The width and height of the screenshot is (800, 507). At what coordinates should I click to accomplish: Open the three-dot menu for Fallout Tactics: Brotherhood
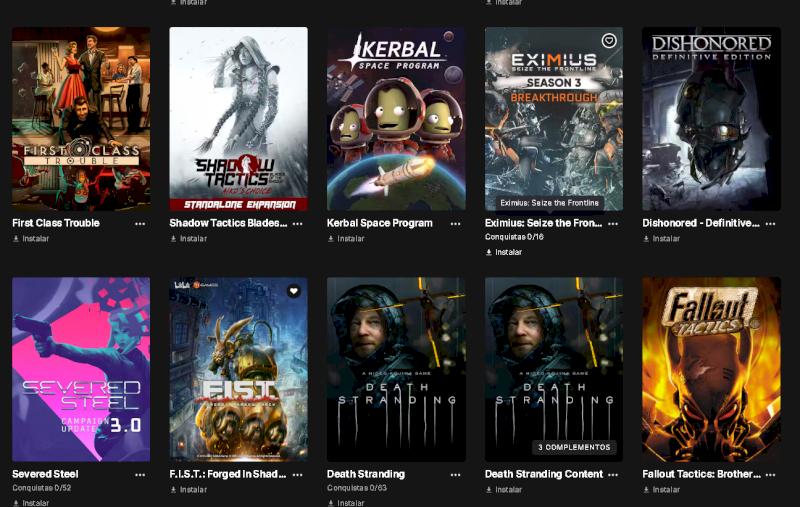pos(770,475)
